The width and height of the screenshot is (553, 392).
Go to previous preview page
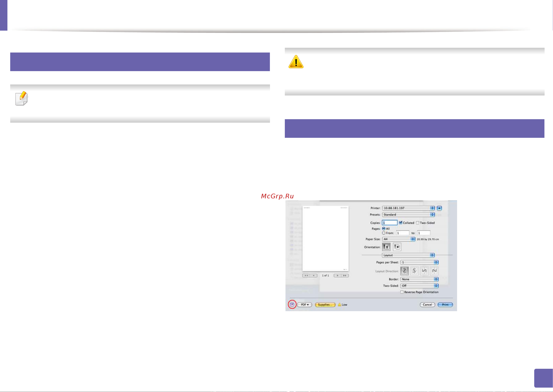pyautogui.click(x=314, y=276)
